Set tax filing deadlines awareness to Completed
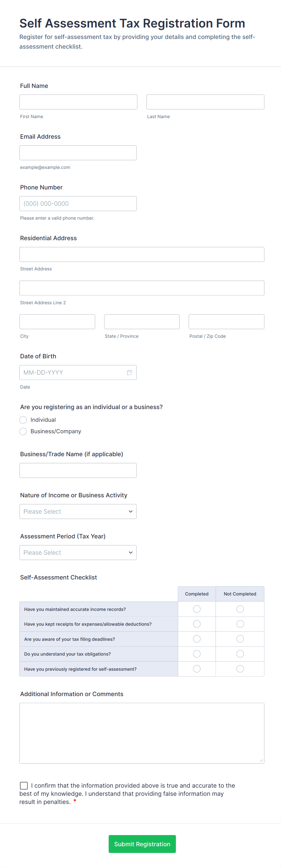The width and height of the screenshot is (281, 868). (x=197, y=639)
